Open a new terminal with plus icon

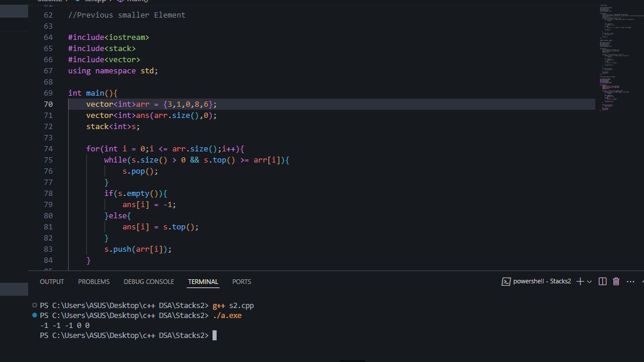pyautogui.click(x=580, y=281)
